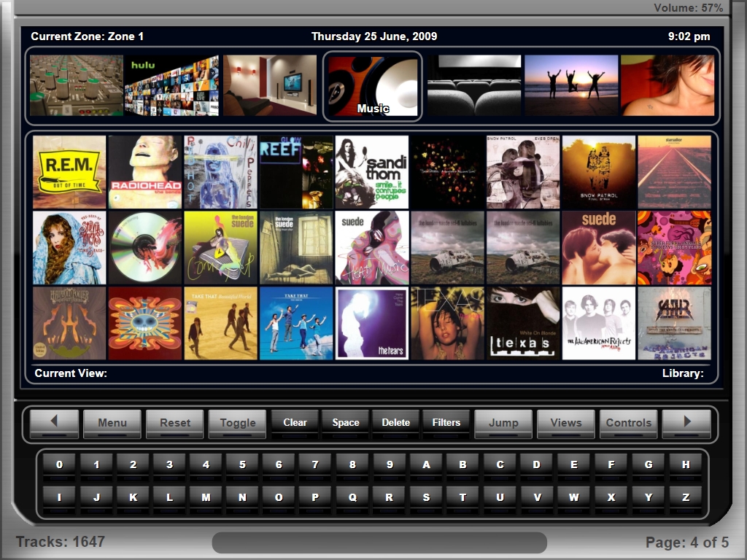Select the CD disc album cover
The width and height of the screenshot is (747, 560).
[x=145, y=248]
